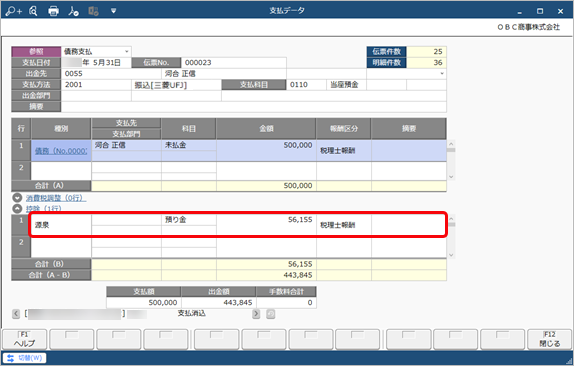Click the empty 出金部門 field
The height and width of the screenshot is (366, 574).
tap(96, 96)
